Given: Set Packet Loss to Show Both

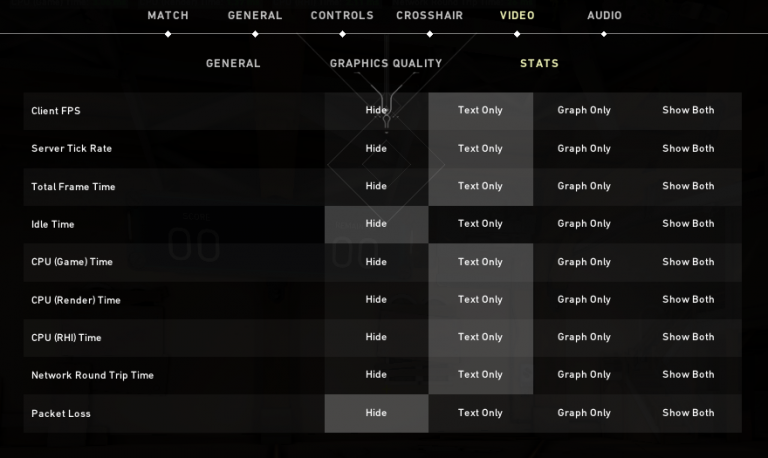Looking at the screenshot, I should (x=688, y=413).
